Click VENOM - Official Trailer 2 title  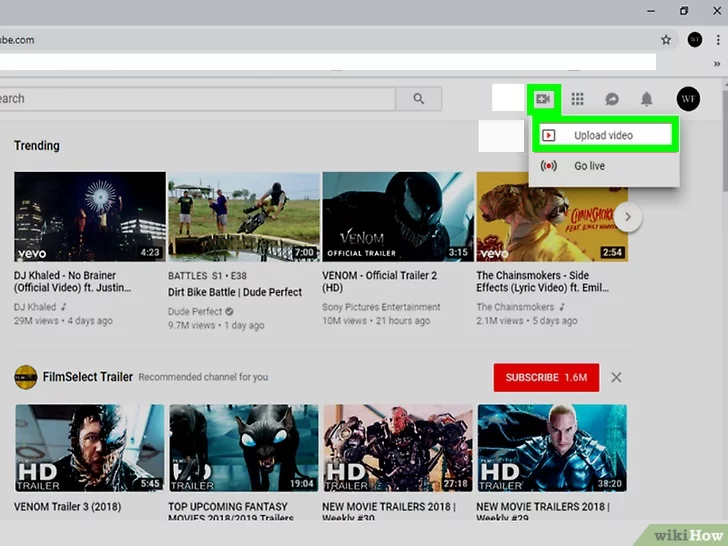[x=379, y=281]
